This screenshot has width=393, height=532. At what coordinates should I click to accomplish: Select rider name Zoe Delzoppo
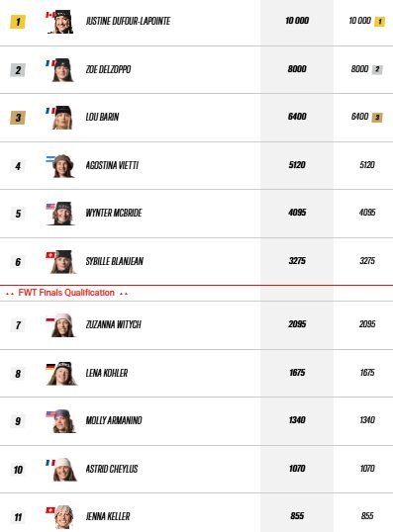[x=108, y=69]
